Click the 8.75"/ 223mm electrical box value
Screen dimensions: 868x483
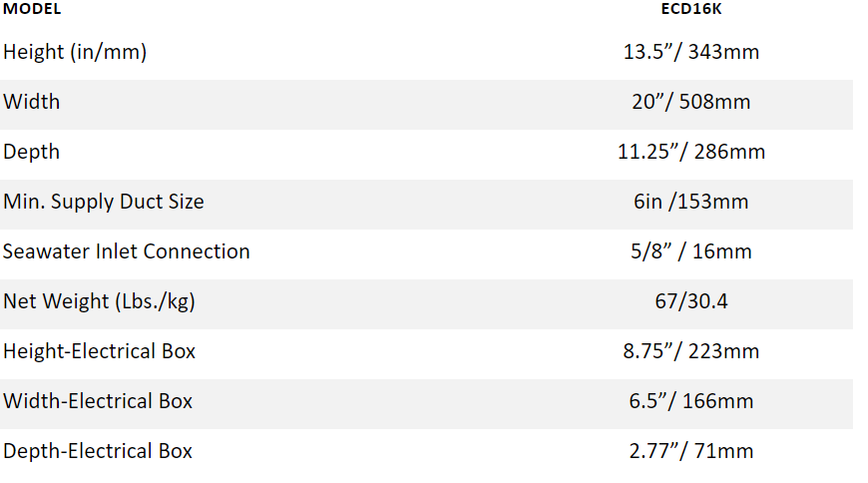pos(691,351)
